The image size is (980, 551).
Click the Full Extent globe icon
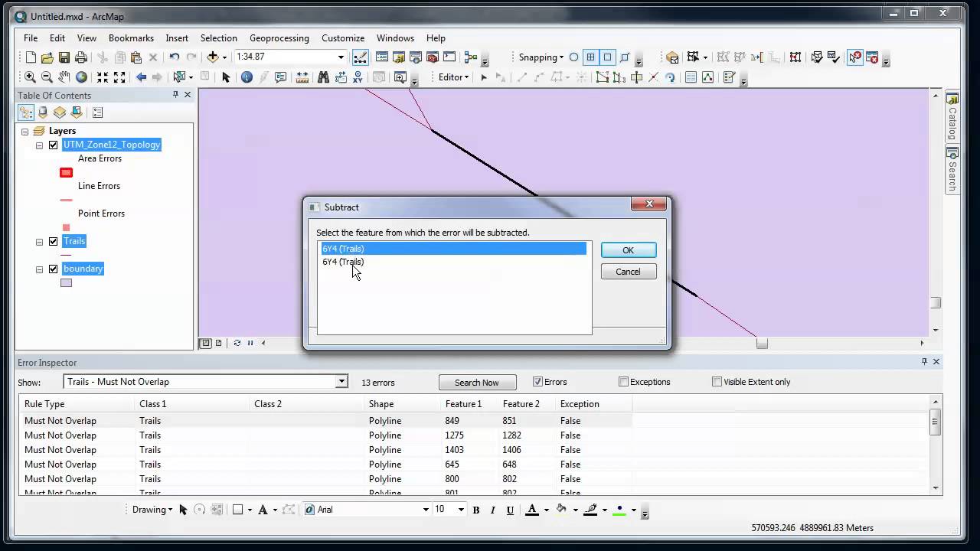pyautogui.click(x=81, y=77)
